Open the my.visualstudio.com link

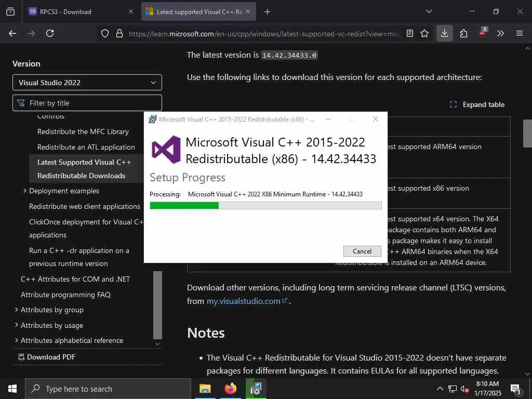pyautogui.click(x=247, y=301)
